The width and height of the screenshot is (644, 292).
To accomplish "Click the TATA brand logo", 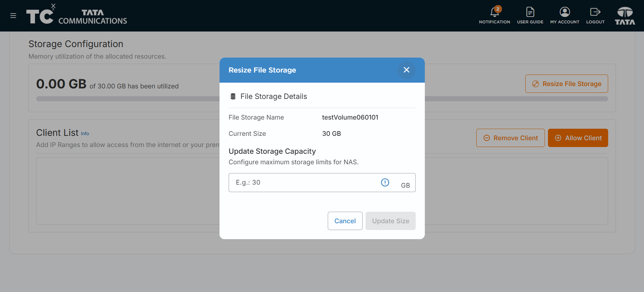I will coord(625,16).
